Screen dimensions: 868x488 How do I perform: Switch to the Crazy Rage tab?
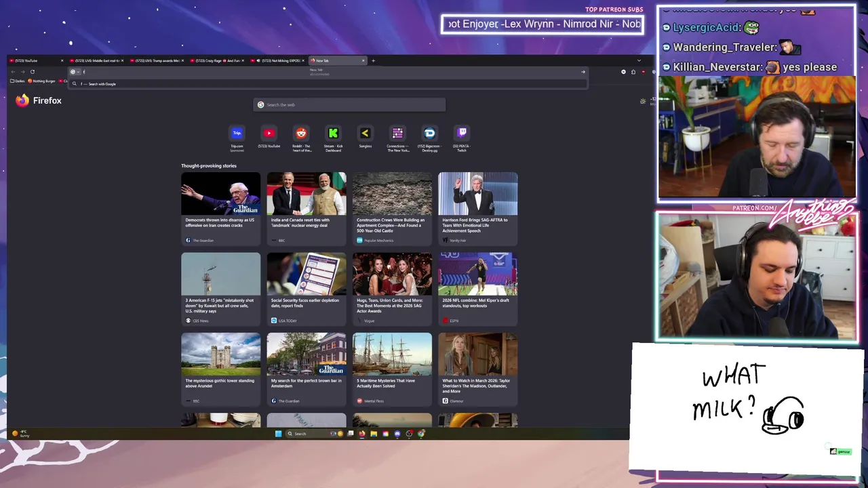click(x=218, y=60)
